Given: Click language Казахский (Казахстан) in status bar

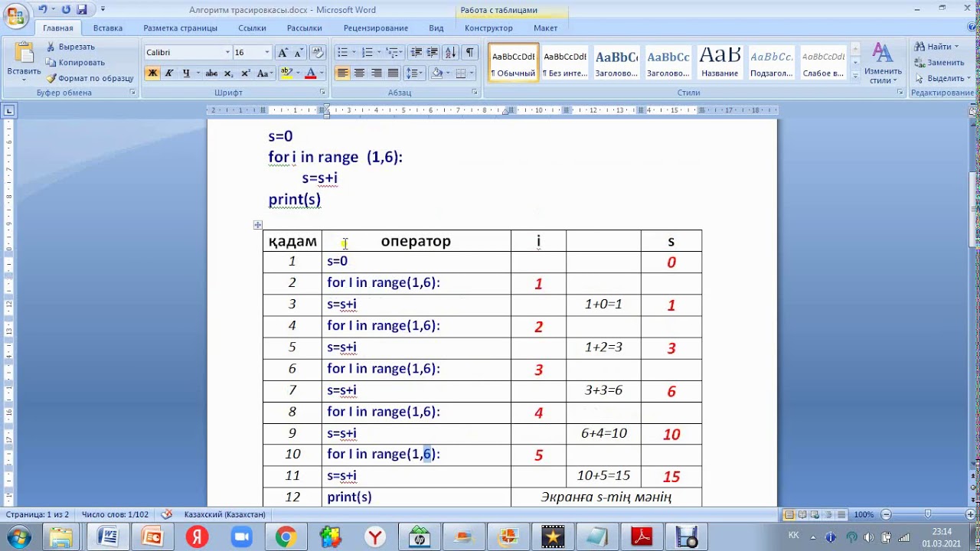Looking at the screenshot, I should tap(224, 514).
